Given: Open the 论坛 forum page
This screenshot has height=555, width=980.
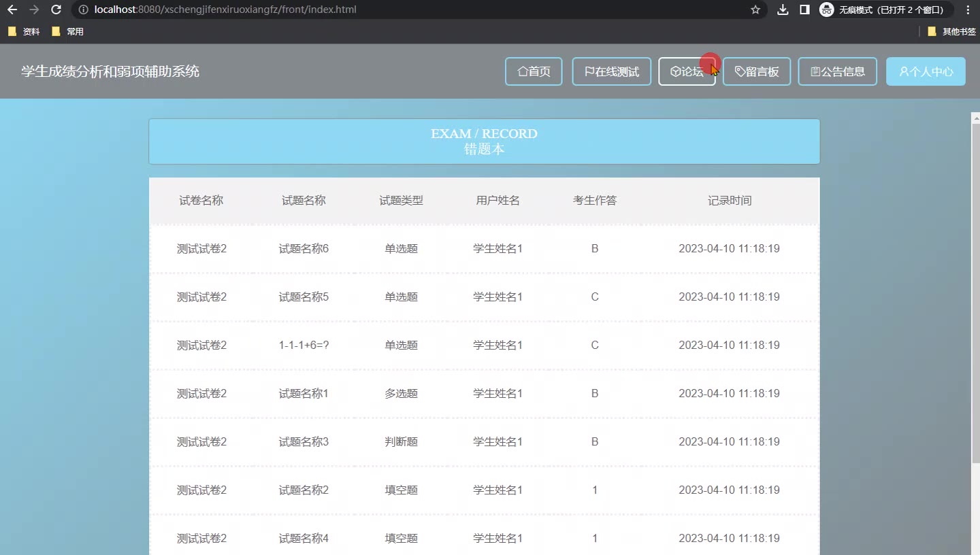Looking at the screenshot, I should [x=687, y=71].
